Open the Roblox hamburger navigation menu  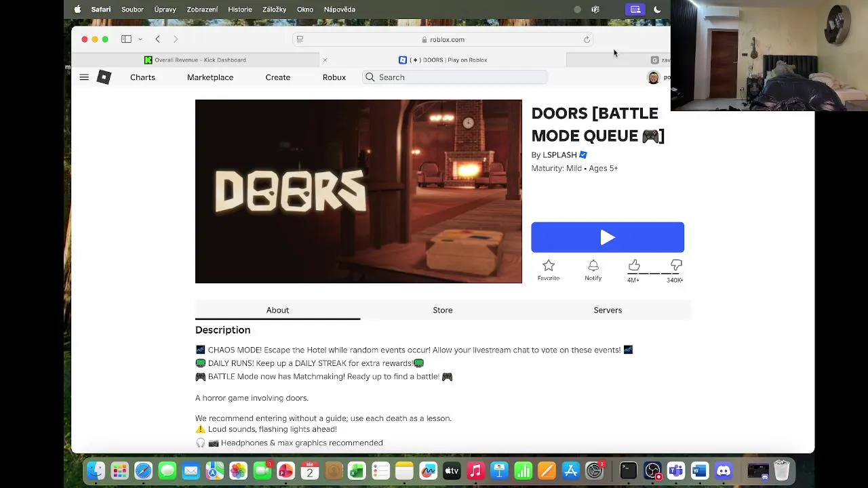point(84,77)
